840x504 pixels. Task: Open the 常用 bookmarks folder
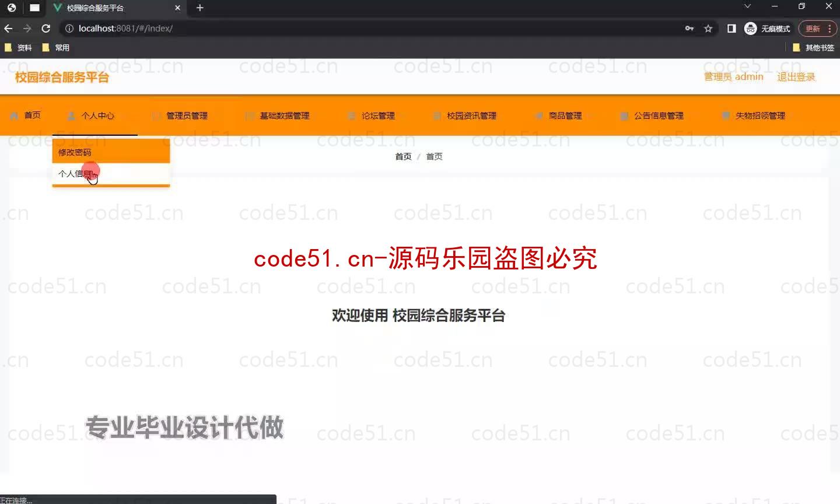click(x=56, y=48)
